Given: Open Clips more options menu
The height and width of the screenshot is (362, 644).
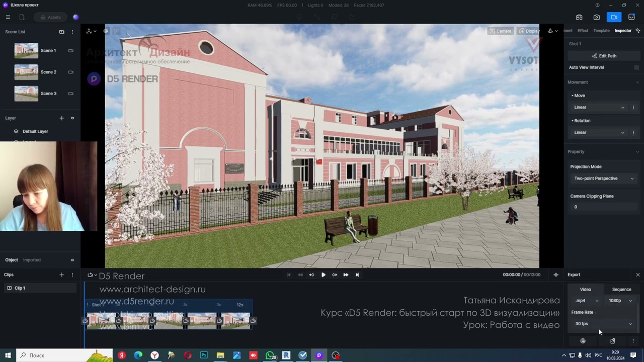Looking at the screenshot, I should click(72, 275).
